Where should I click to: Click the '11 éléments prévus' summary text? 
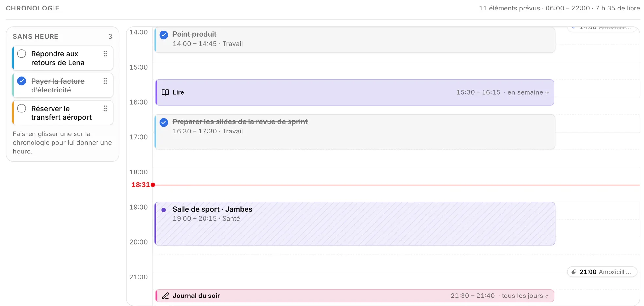click(x=509, y=8)
